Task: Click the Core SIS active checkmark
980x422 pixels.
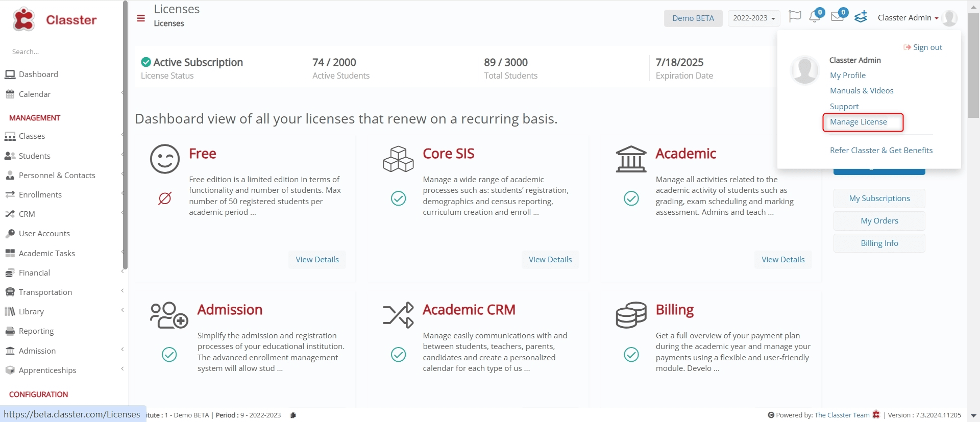Action: click(x=398, y=198)
